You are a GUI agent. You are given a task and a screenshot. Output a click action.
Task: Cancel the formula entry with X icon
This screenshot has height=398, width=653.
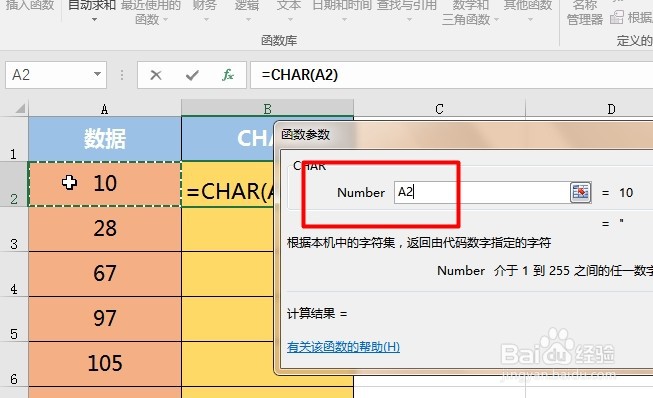tap(156, 75)
